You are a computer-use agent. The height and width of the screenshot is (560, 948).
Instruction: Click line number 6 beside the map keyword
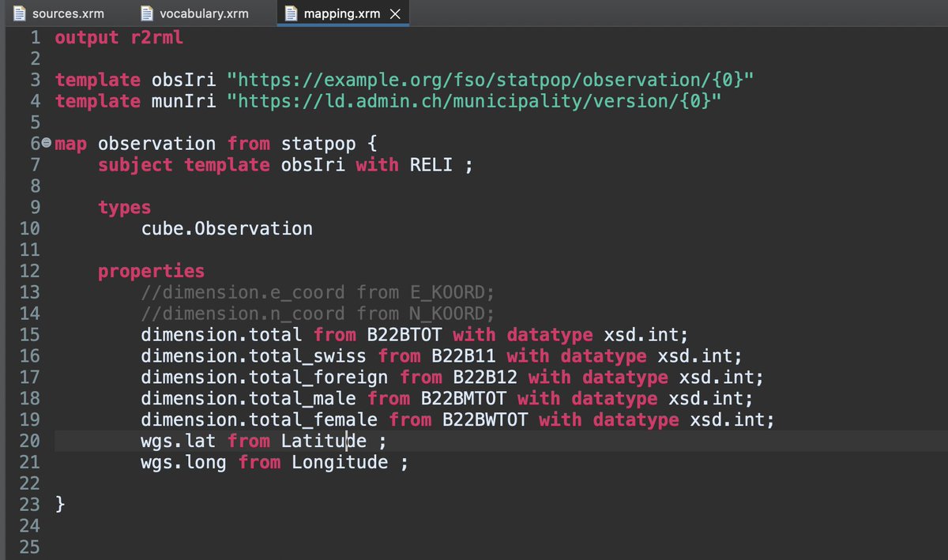(33, 143)
